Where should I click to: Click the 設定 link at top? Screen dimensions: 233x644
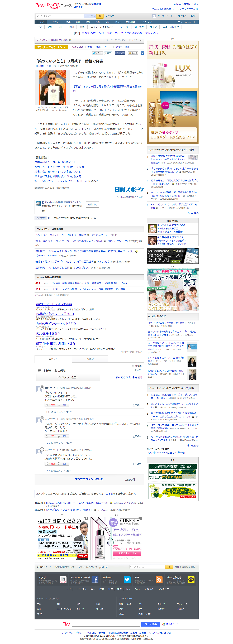click(193, 16)
